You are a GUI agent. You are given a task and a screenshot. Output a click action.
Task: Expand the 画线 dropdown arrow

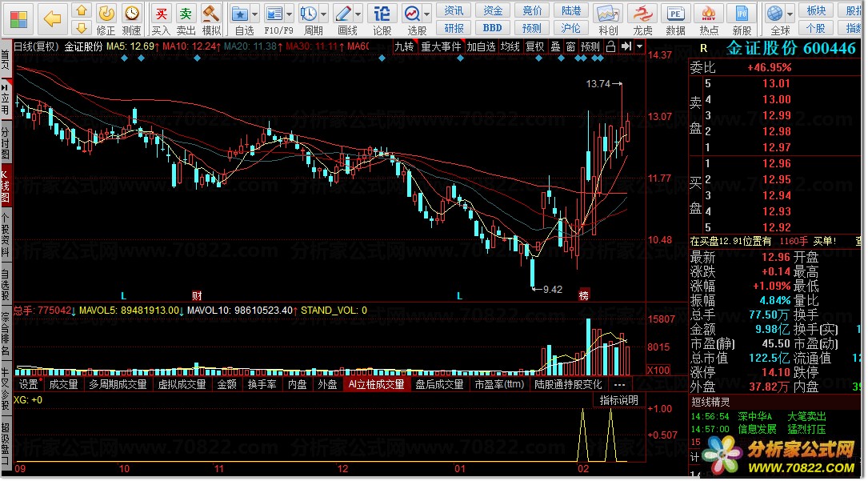pyautogui.click(x=358, y=14)
